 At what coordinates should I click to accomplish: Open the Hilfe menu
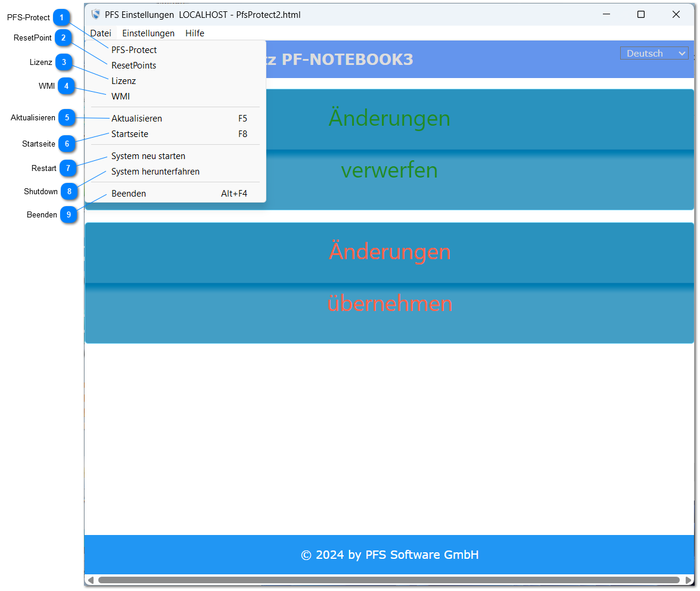pyautogui.click(x=195, y=33)
